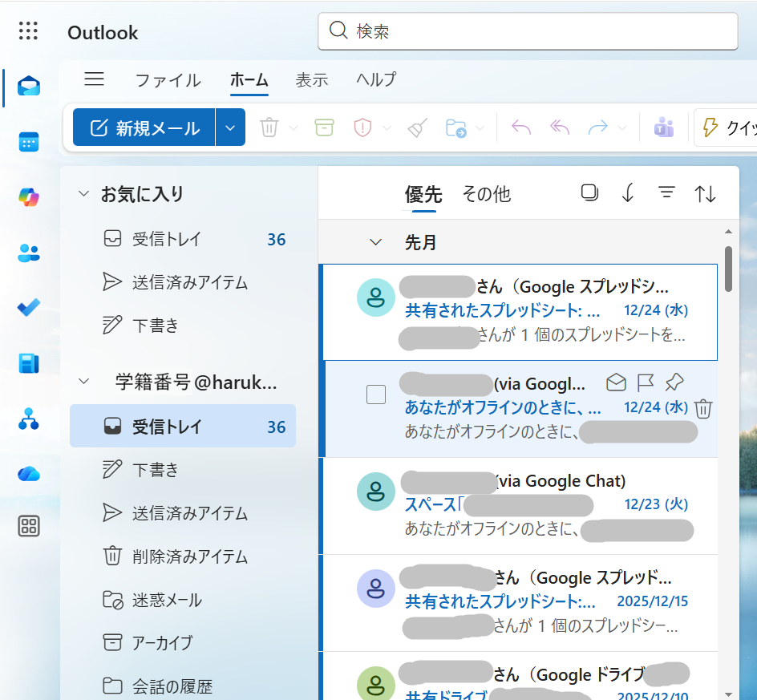757x700 pixels.
Task: Open more apps grid icon
Action: [x=29, y=526]
